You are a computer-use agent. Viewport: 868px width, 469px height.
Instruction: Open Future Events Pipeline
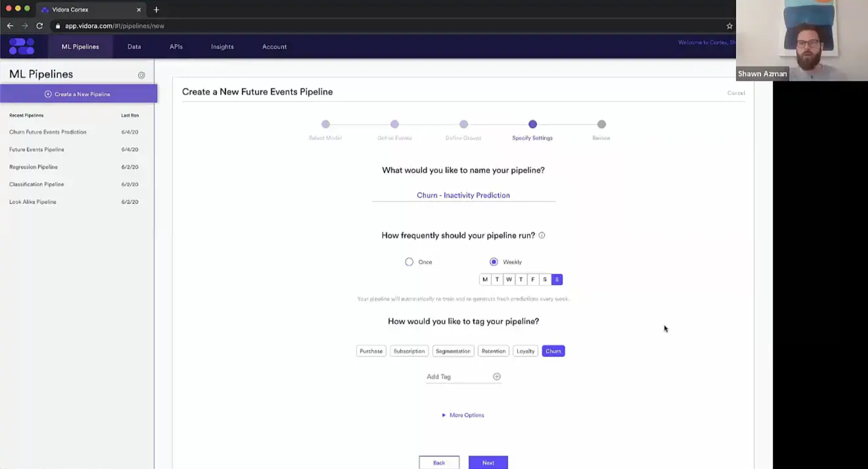37,149
